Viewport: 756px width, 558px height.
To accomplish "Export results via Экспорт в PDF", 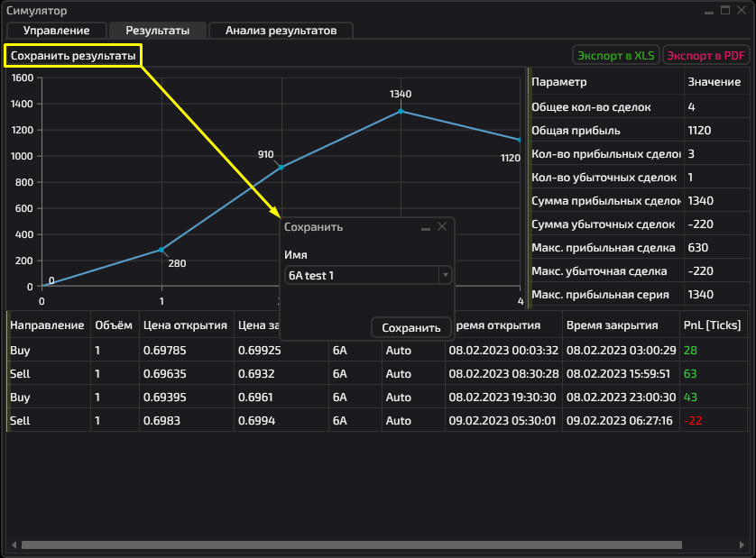I will coord(705,55).
